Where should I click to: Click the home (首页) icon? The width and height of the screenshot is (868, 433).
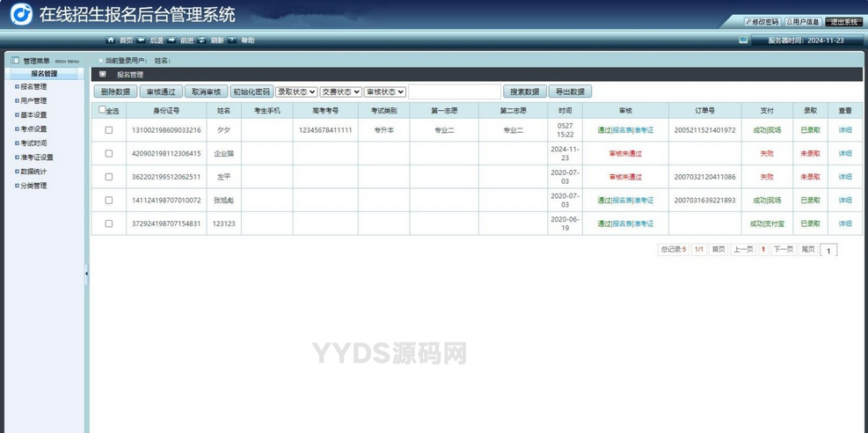coord(111,40)
